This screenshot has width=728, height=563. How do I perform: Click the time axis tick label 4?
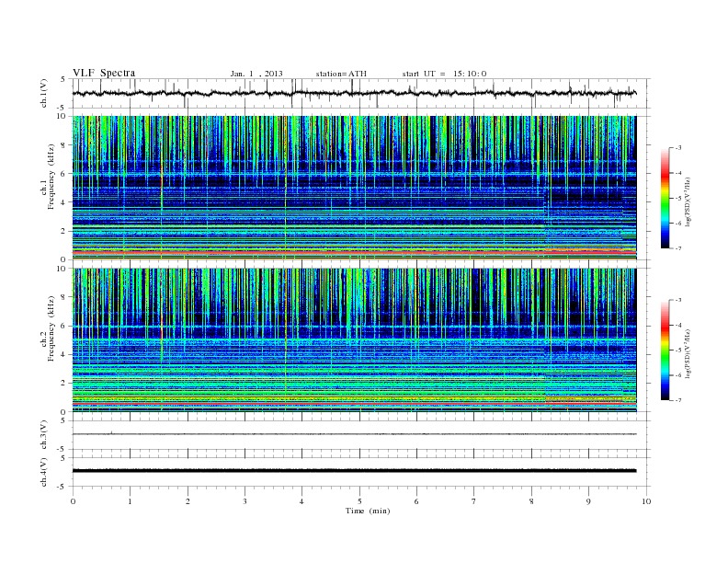pos(301,501)
